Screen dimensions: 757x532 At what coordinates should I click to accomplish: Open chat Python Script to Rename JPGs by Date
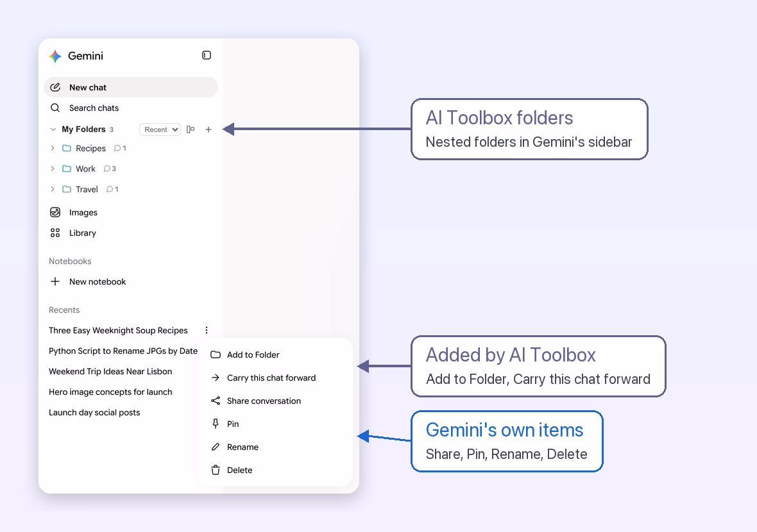[x=123, y=351]
